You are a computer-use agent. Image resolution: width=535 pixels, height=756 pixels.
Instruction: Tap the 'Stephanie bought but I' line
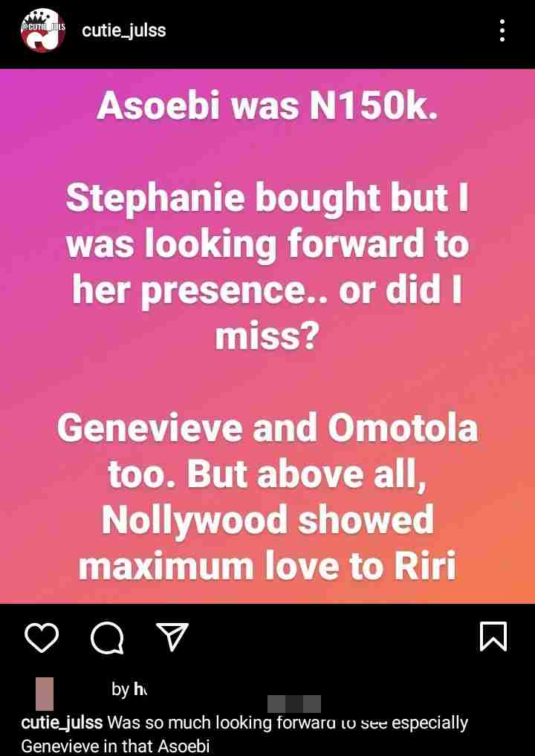pos(267,198)
